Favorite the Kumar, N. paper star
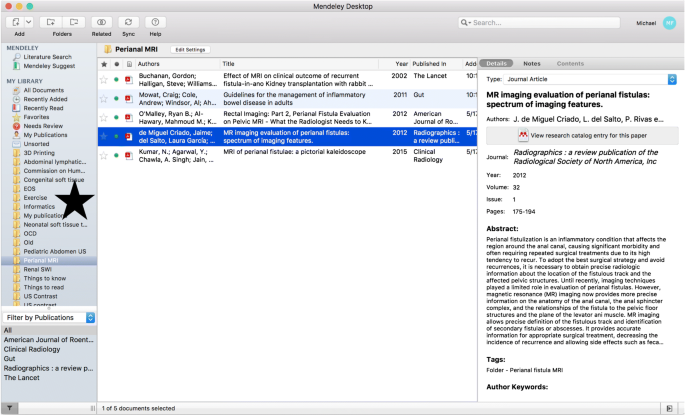This screenshot has width=685, height=415. point(104,155)
